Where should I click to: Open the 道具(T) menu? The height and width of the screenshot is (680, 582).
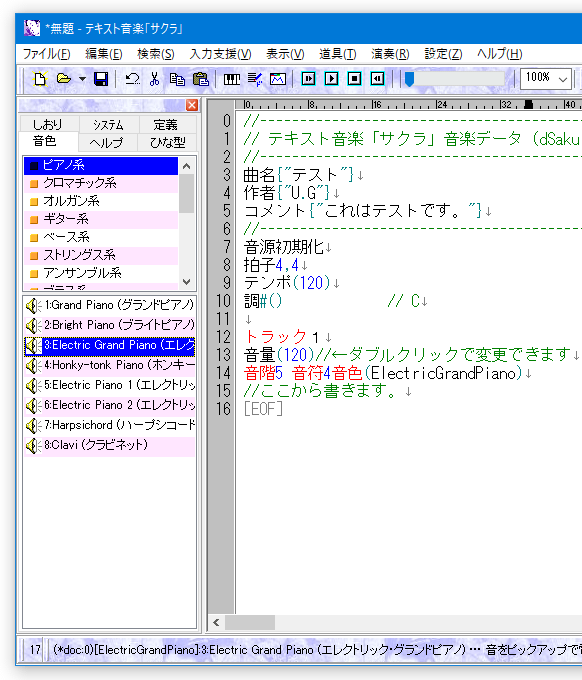tap(337, 54)
